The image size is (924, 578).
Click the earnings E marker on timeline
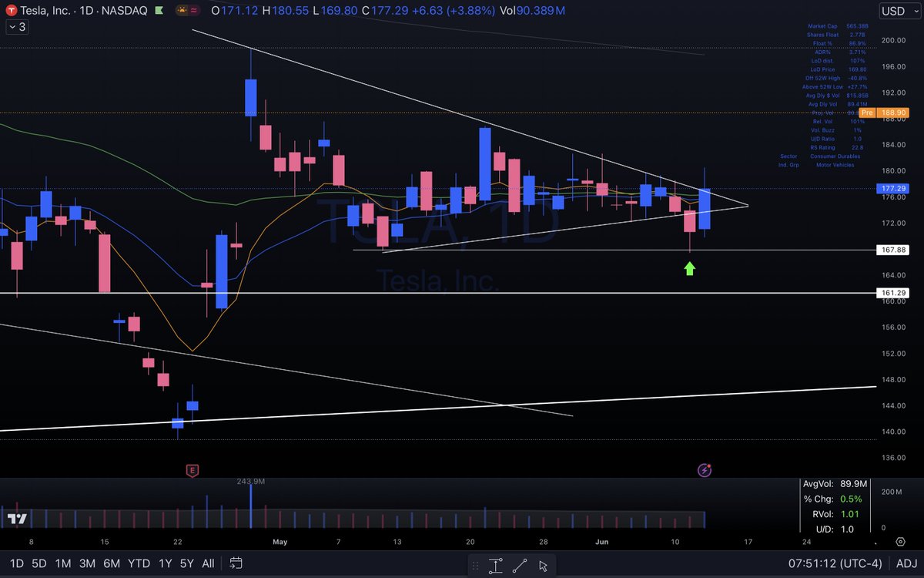192,469
